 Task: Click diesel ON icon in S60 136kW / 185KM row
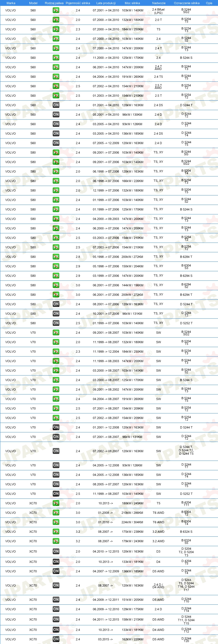pyautogui.click(x=56, y=134)
